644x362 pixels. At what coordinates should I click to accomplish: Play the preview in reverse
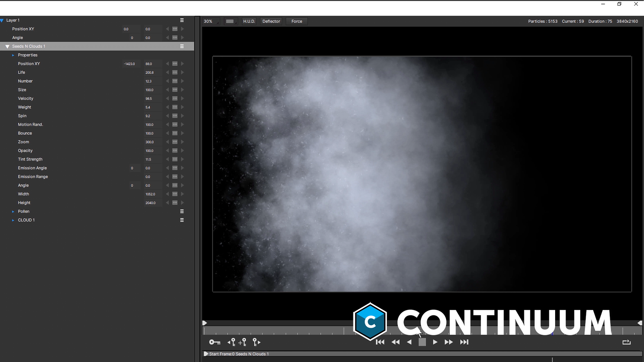409,342
